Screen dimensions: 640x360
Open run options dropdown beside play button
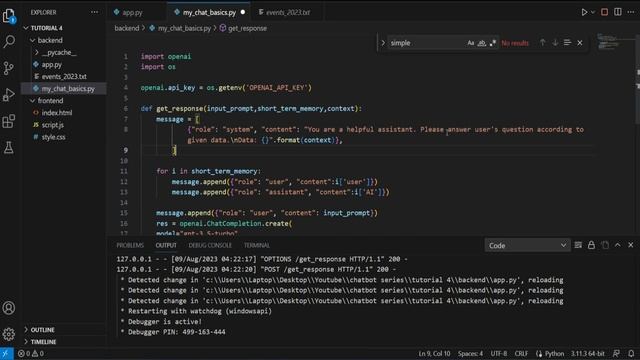[593, 12]
